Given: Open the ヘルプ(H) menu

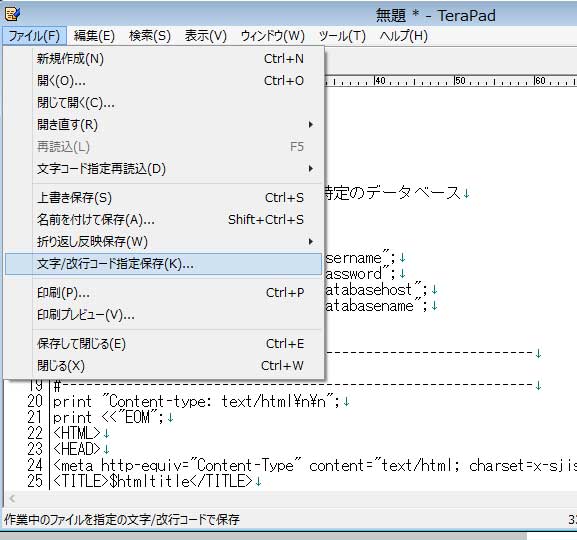Looking at the screenshot, I should tap(403, 36).
